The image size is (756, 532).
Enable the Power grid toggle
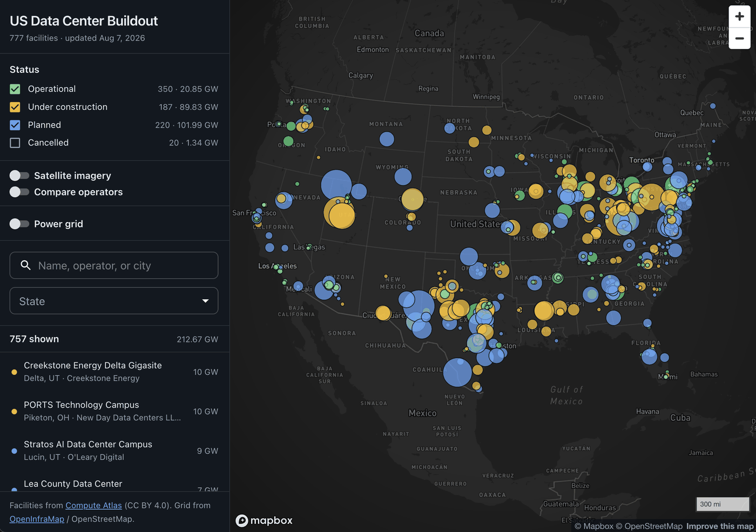pyautogui.click(x=19, y=224)
